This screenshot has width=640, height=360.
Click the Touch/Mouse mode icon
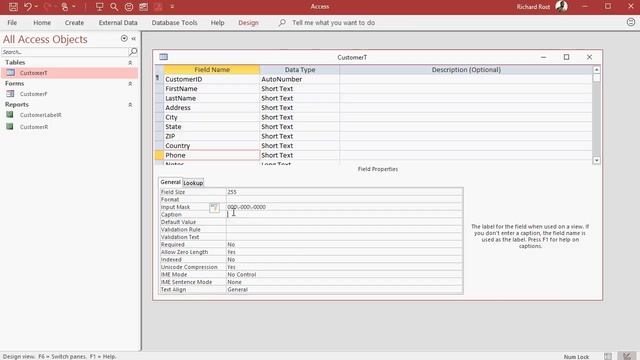tap(65, 7)
